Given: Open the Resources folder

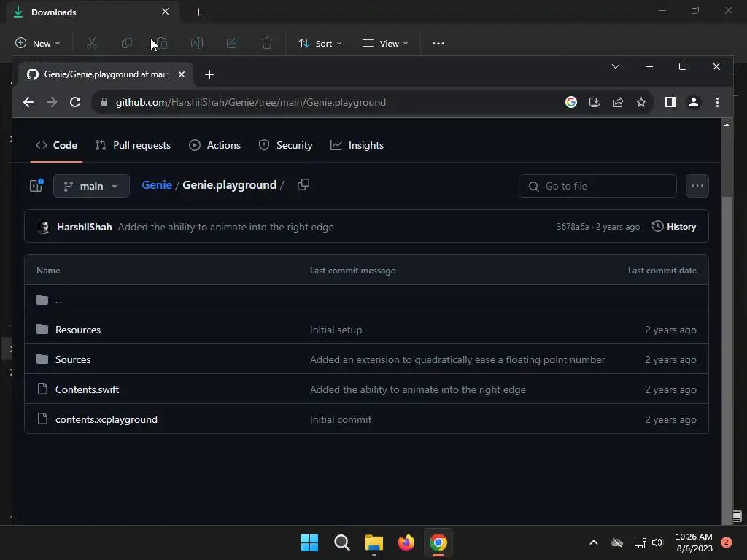Looking at the screenshot, I should [x=77, y=330].
